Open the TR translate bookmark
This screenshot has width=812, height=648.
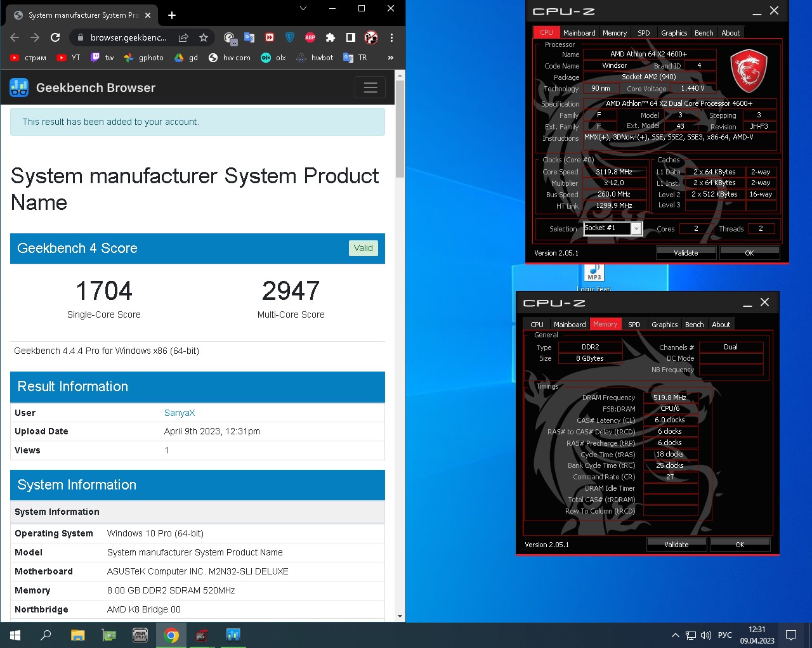pos(355,58)
